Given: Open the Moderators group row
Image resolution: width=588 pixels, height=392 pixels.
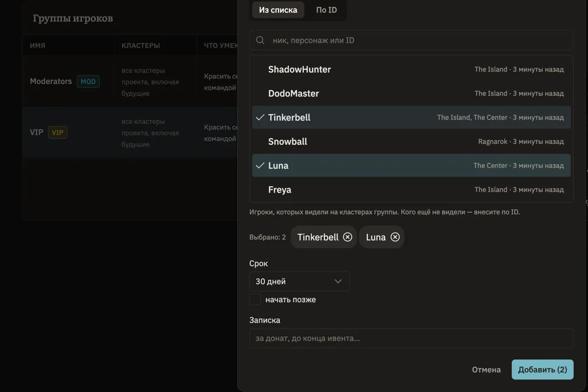Looking at the screenshot, I should tap(130, 81).
